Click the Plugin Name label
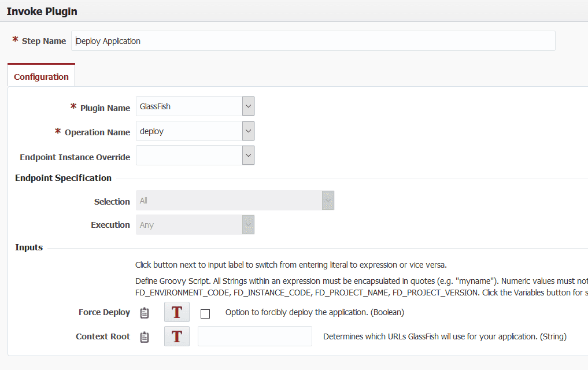 (x=105, y=108)
